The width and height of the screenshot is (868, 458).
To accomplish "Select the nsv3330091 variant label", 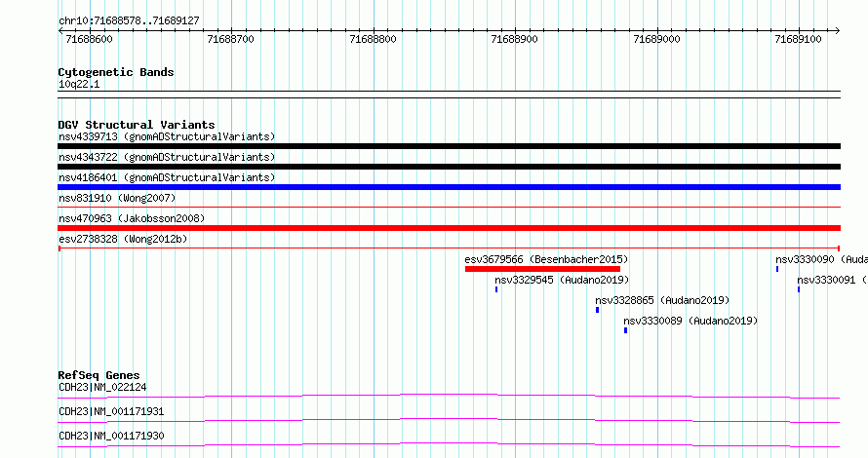I will click(x=833, y=280).
